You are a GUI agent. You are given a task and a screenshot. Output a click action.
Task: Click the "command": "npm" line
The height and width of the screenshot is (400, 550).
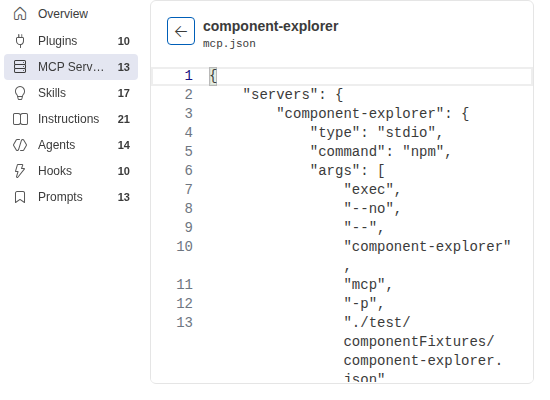tap(380, 152)
